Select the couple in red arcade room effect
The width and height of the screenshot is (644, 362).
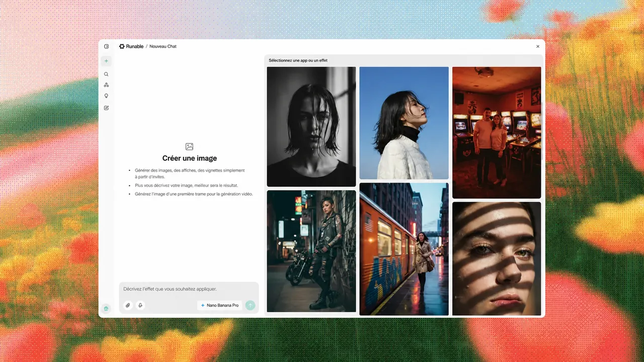[x=497, y=133]
